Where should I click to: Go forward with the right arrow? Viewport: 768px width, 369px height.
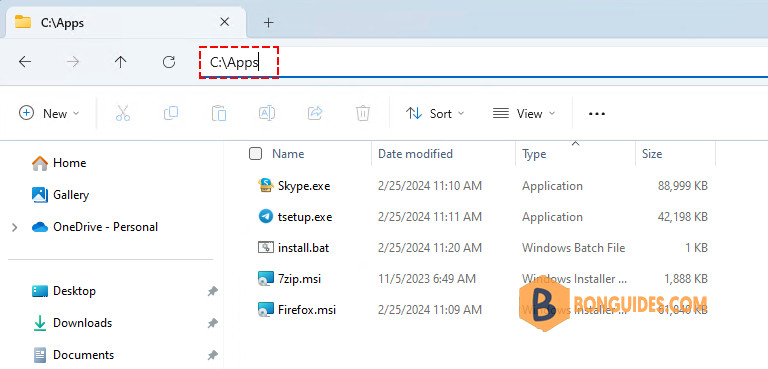click(72, 62)
